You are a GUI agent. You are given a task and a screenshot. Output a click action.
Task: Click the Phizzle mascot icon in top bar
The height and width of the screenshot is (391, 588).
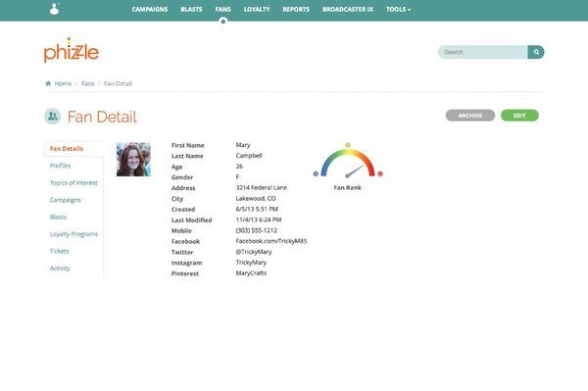[55, 9]
